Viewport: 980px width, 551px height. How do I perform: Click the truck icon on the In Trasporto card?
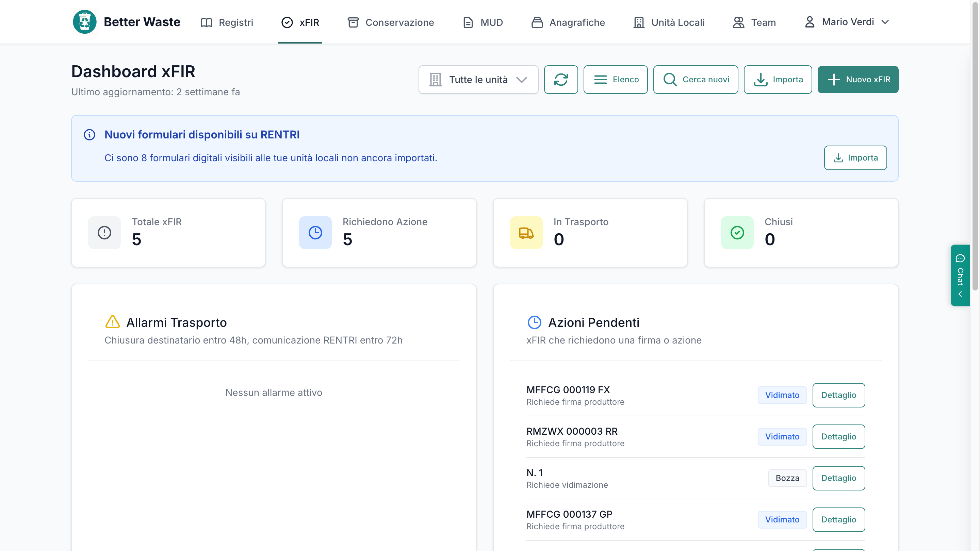point(526,233)
